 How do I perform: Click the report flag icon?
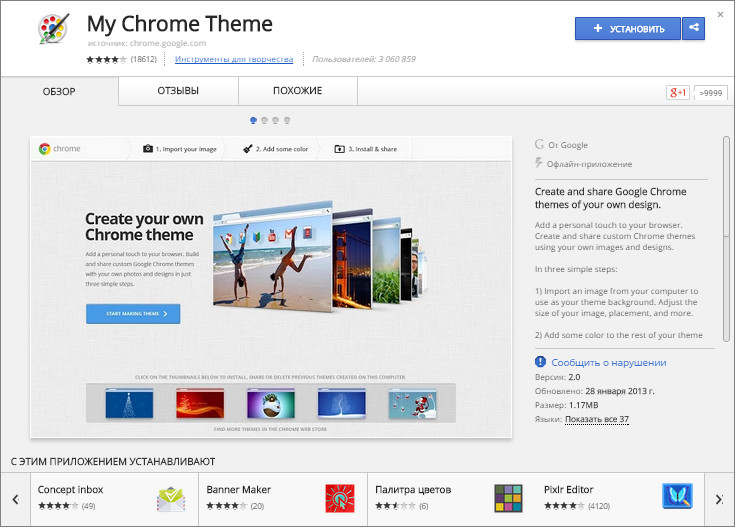(x=541, y=362)
